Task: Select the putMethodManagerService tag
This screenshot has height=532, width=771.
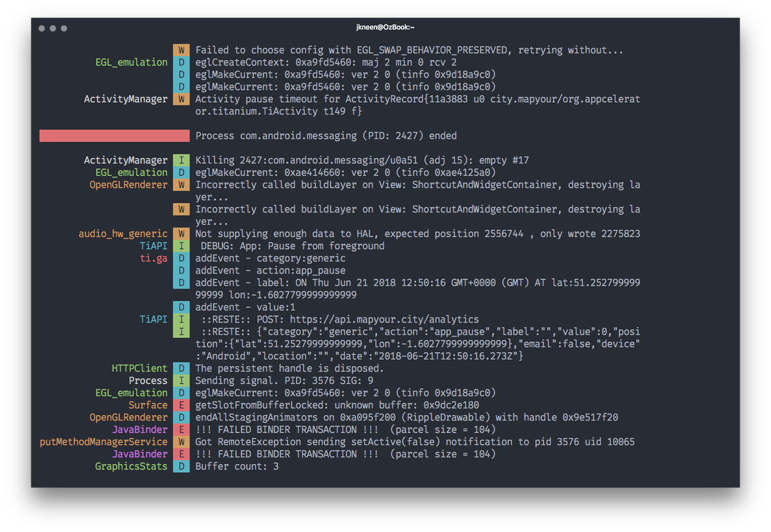Action: pos(103,441)
